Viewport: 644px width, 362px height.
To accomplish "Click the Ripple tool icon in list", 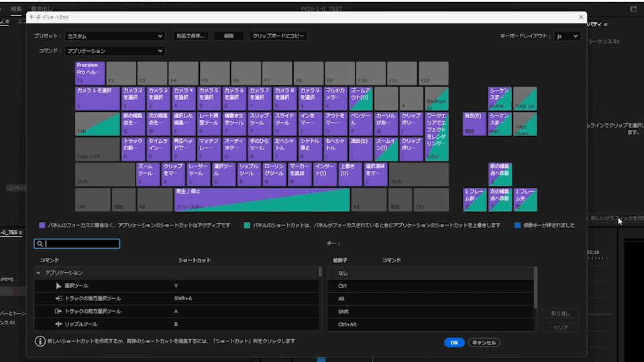I will (x=58, y=324).
